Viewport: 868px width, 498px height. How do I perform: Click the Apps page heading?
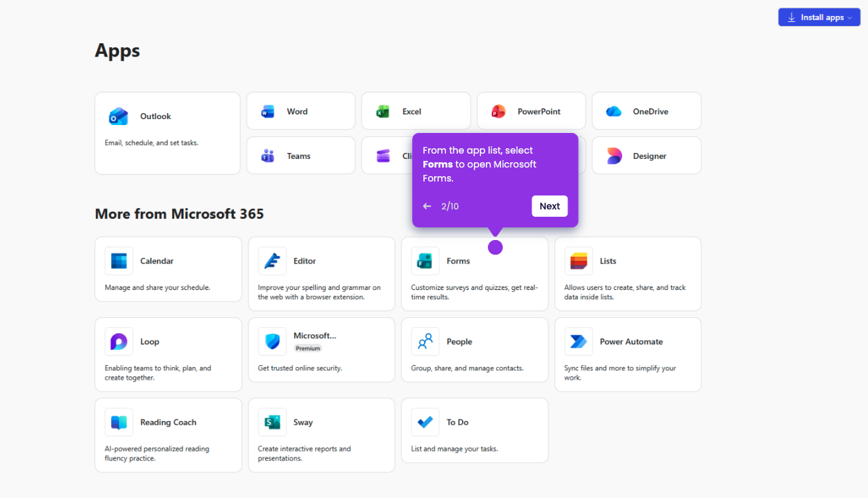click(118, 51)
